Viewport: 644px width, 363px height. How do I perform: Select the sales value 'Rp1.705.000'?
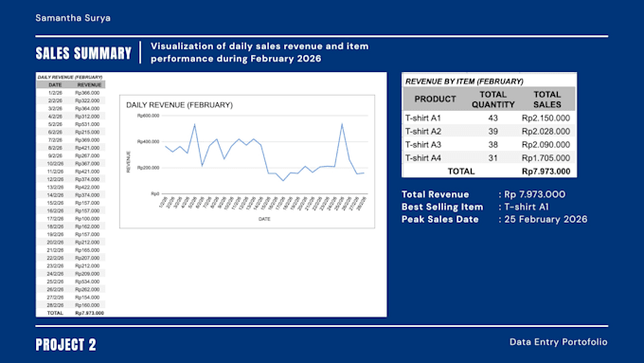tap(546, 158)
